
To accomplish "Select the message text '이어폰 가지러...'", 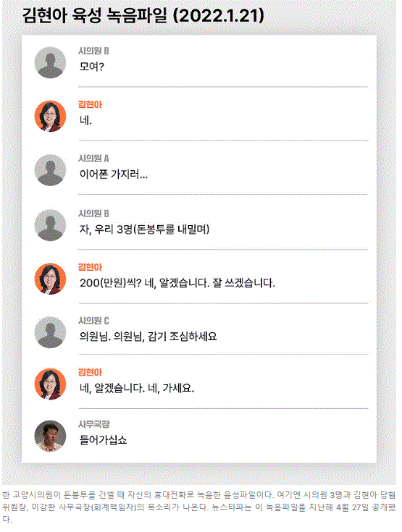I will coord(114,174).
